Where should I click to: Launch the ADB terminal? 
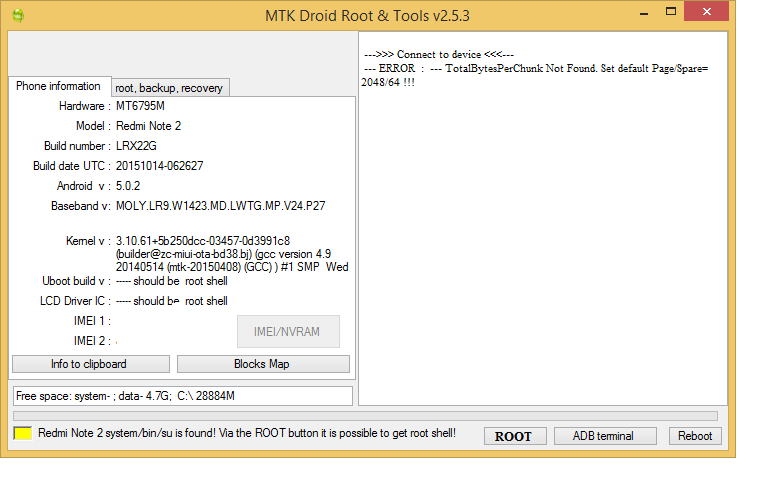(605, 436)
